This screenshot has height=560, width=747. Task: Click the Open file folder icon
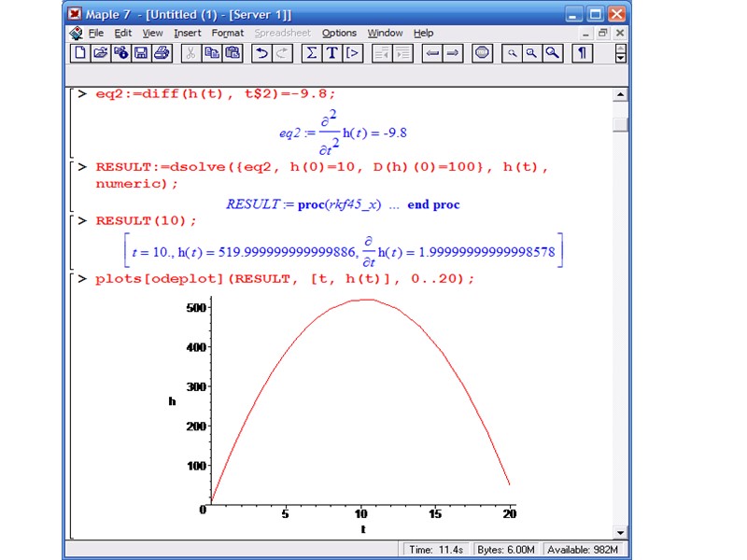pyautogui.click(x=101, y=53)
